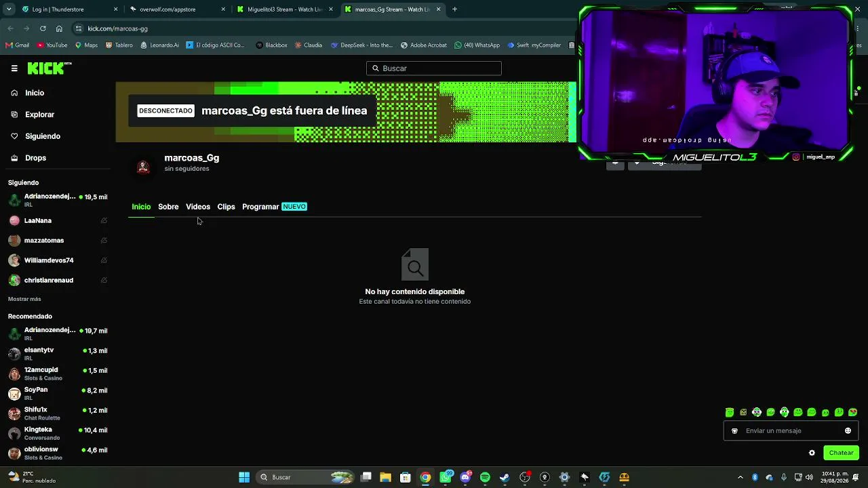This screenshot has height=488, width=868.
Task: Open the emoji picker in chat box
Action: point(848,431)
